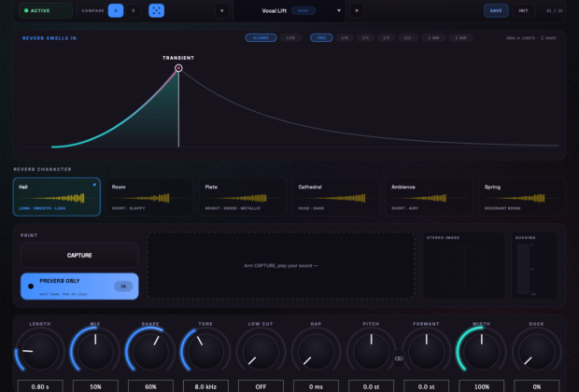Click the 0.0 st formant value field
This screenshot has height=392, width=579.
(x=426, y=386)
